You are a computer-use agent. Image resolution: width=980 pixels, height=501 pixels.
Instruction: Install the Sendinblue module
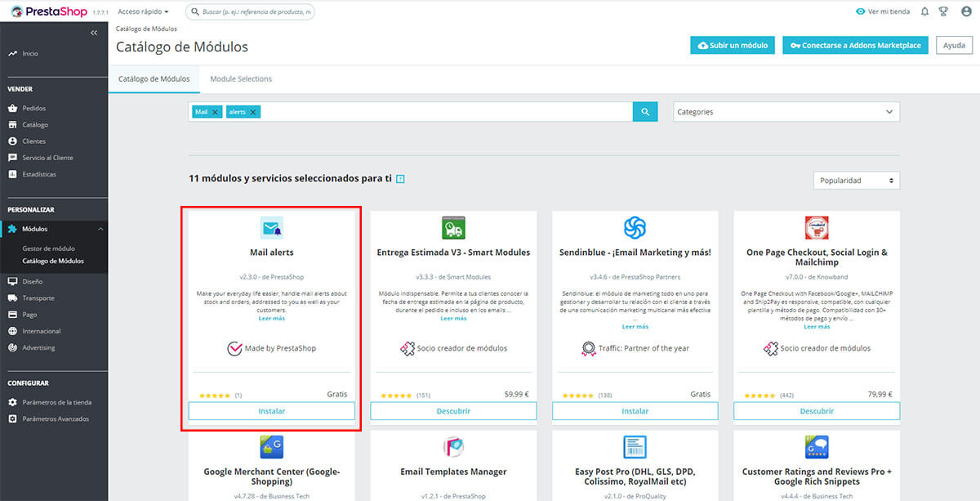(x=635, y=411)
